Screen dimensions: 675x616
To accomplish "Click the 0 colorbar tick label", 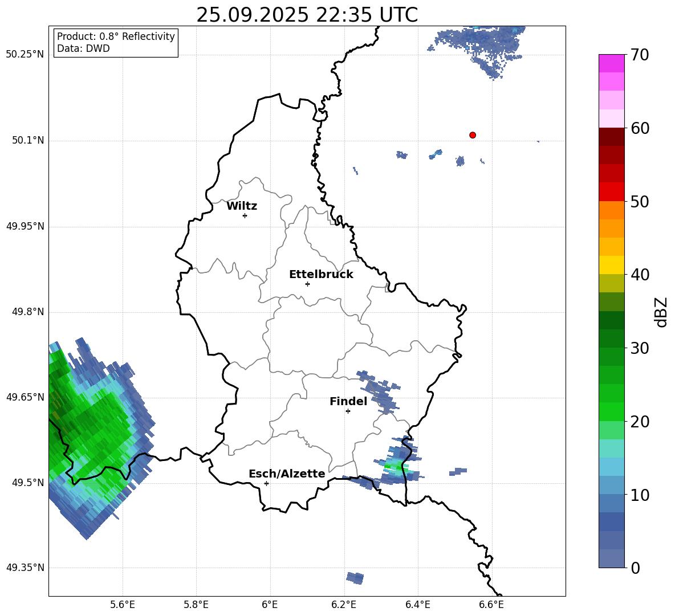I will pos(635,568).
